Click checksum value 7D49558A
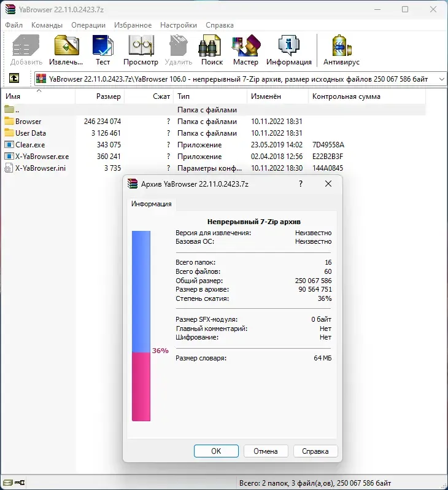The height and width of the screenshot is (490, 448). point(328,145)
